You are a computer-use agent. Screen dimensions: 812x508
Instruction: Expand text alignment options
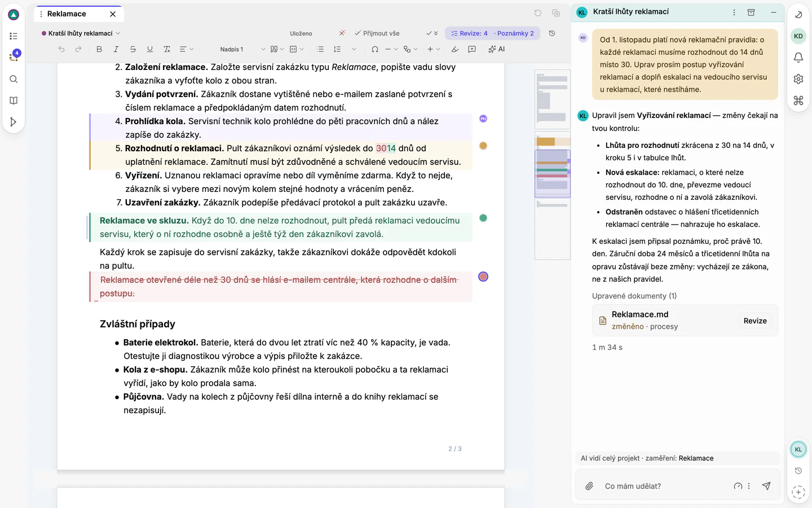pyautogui.click(x=187, y=49)
